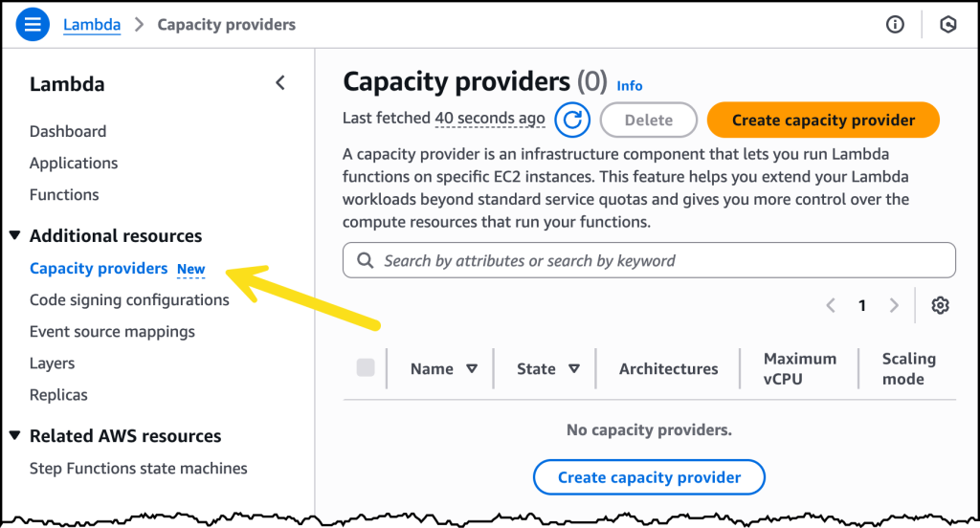Click the orange Create capacity provider button
The image size is (980, 528).
pos(823,120)
